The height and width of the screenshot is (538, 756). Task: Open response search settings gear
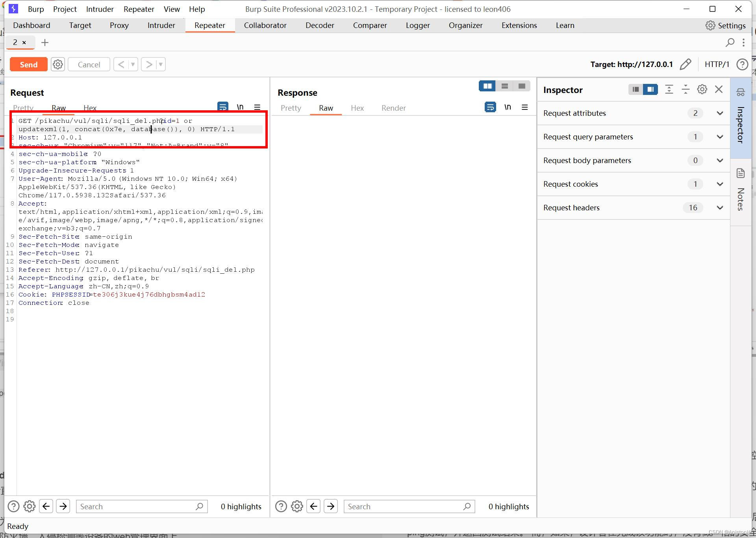[x=297, y=506]
